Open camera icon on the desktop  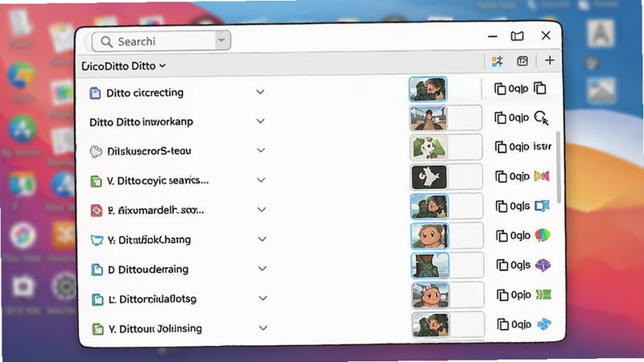[23, 286]
